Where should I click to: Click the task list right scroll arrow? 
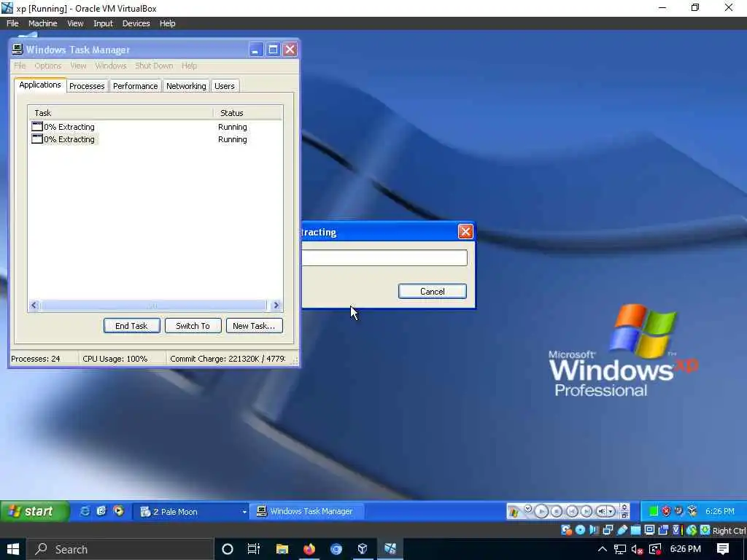pyautogui.click(x=276, y=306)
